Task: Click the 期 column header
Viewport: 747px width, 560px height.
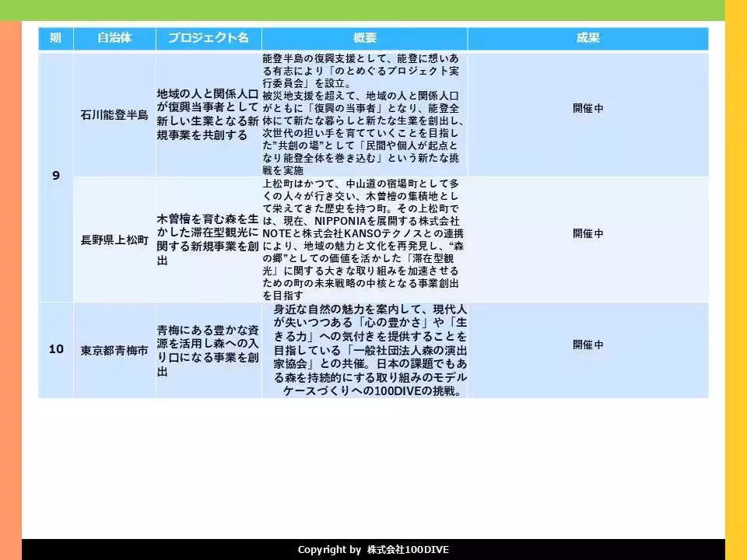Action: tap(55, 37)
